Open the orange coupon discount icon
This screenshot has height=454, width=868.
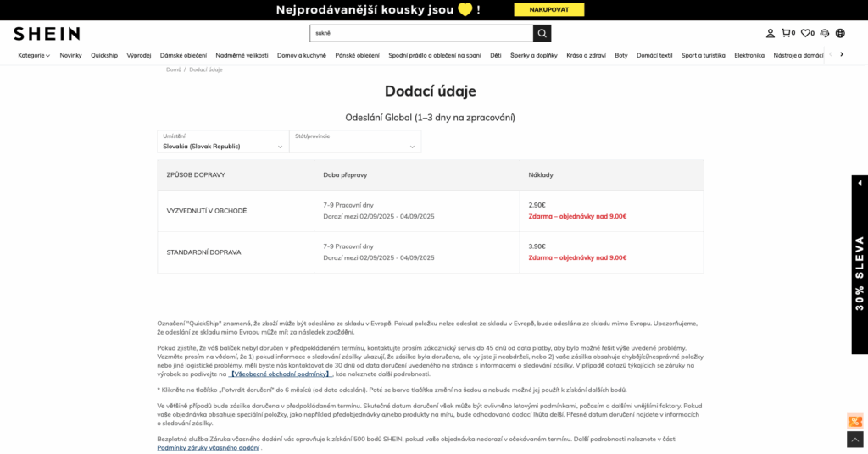click(854, 421)
